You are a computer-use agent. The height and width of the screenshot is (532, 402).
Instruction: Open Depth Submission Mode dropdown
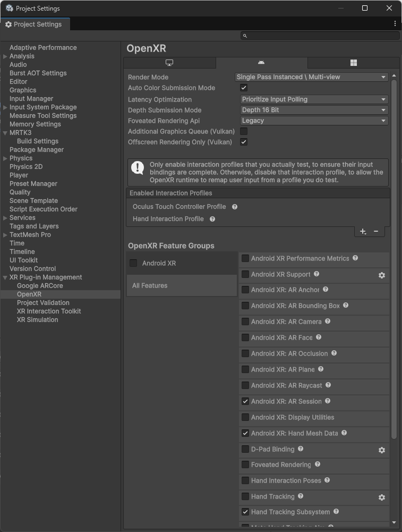[314, 110]
